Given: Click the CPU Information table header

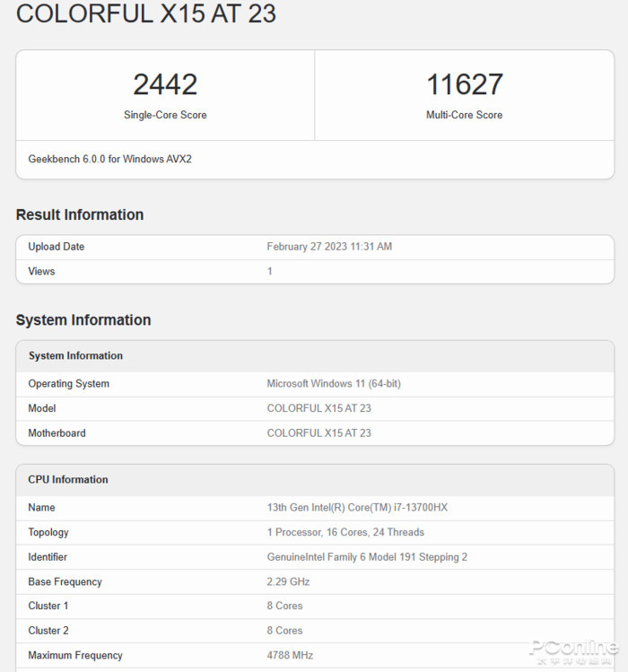Looking at the screenshot, I should 68,480.
